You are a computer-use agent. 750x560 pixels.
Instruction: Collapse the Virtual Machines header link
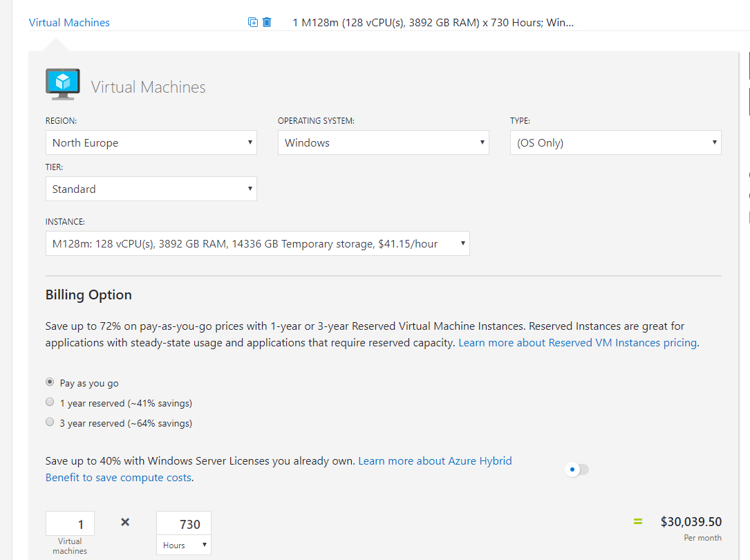pos(69,22)
